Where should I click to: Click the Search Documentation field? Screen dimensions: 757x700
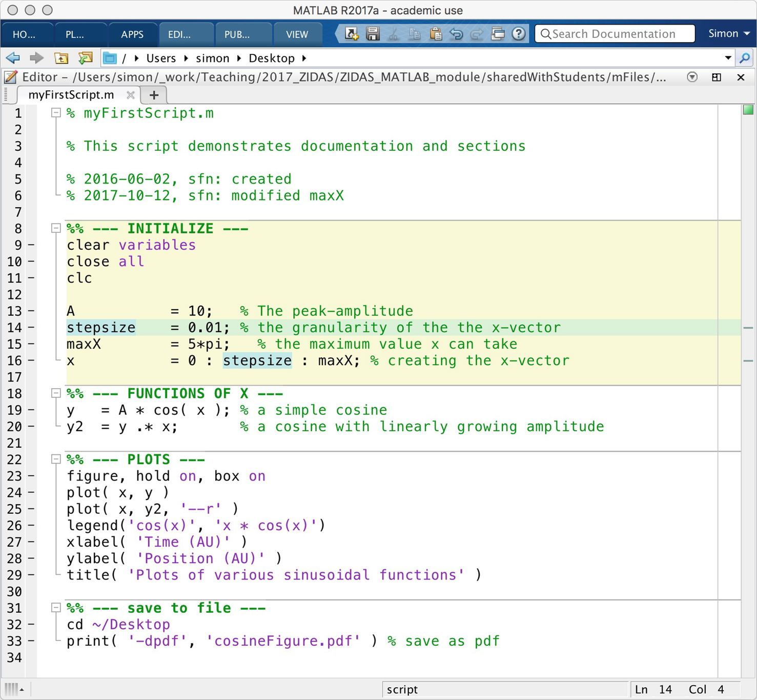(614, 34)
